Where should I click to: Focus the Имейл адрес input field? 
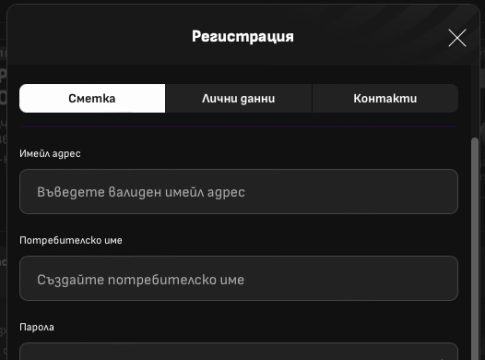click(238, 192)
